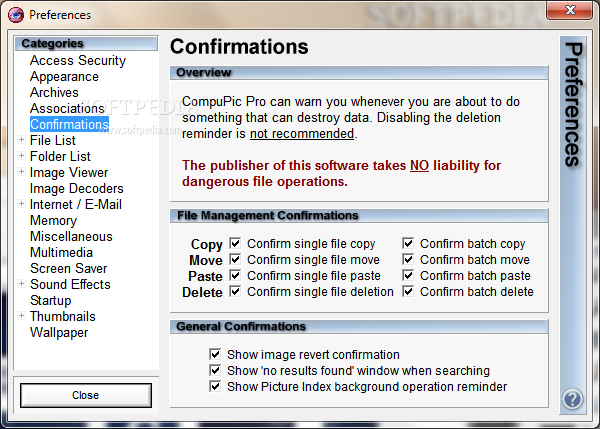Image resolution: width=600 pixels, height=429 pixels.
Task: Select the Thumbnails category label
Action: coord(63,317)
